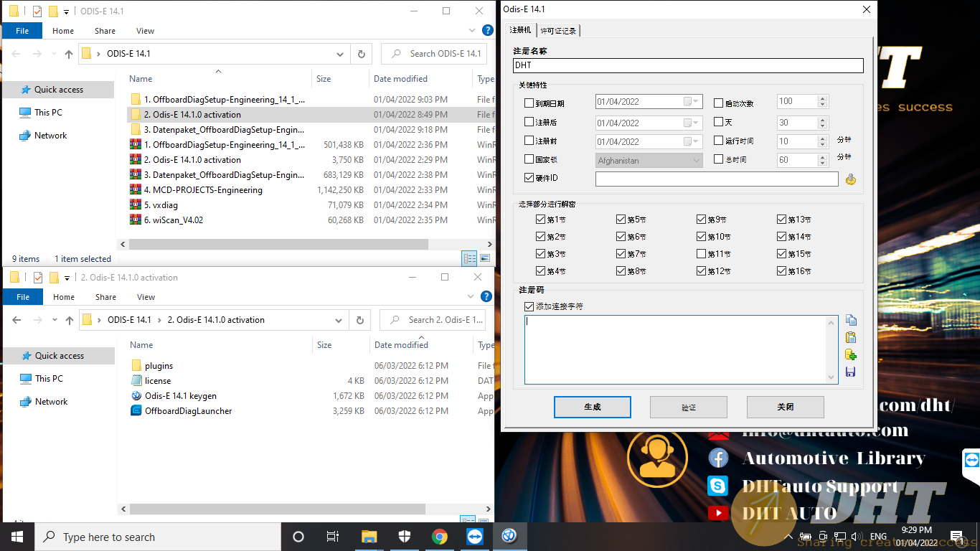The image size is (980, 551).
Task: Open the address bar history dropdown in ODIS-E 14.1 window
Action: pos(340,54)
